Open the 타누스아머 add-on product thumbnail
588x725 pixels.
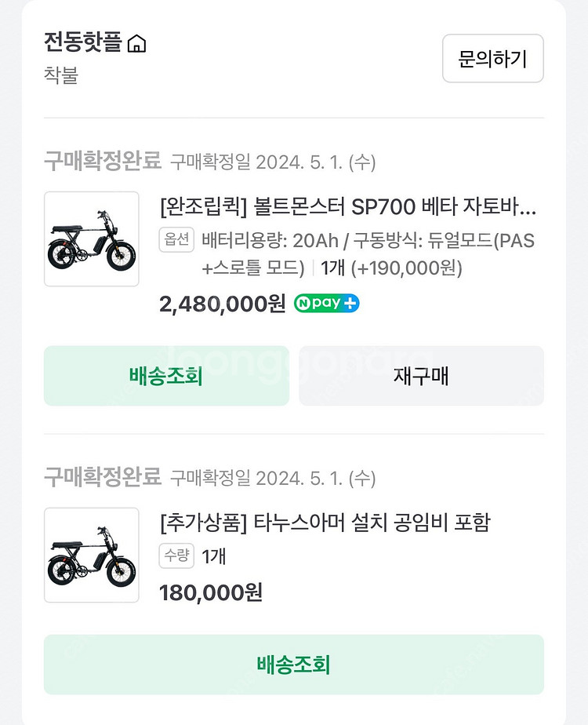[x=92, y=555]
